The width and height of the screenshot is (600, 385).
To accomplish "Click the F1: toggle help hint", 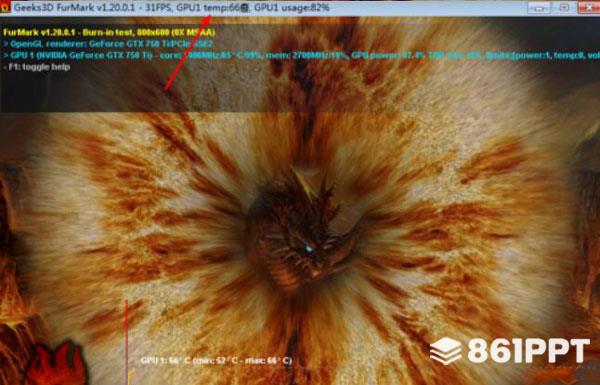I will 36,67.
